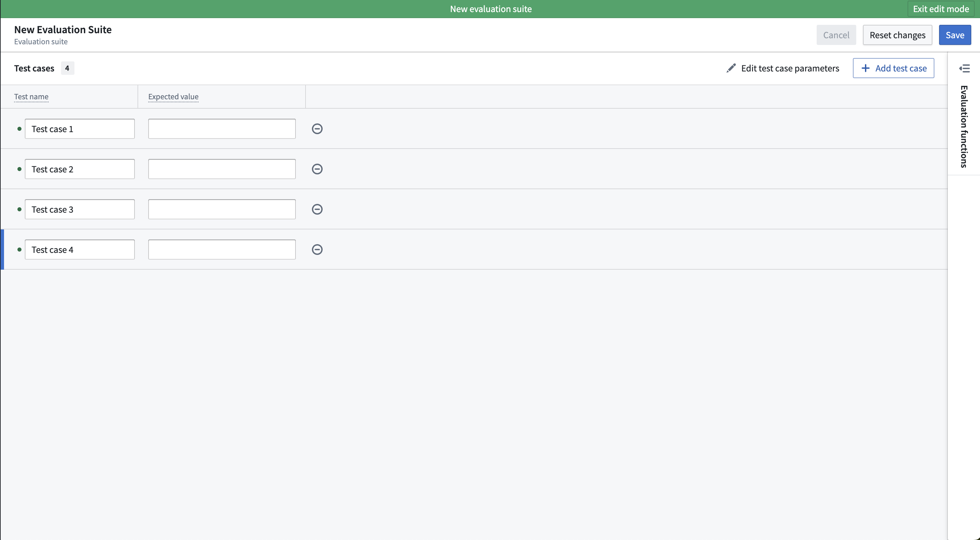This screenshot has width=980, height=540.
Task: Click the green status dot of Test case 1
Action: pos(19,128)
